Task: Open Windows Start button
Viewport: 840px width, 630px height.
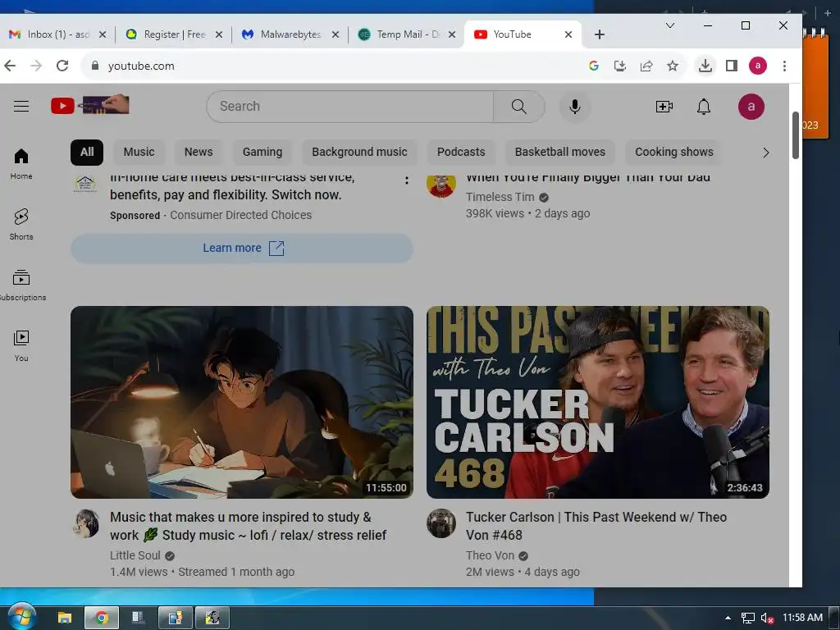Action: click(x=22, y=617)
